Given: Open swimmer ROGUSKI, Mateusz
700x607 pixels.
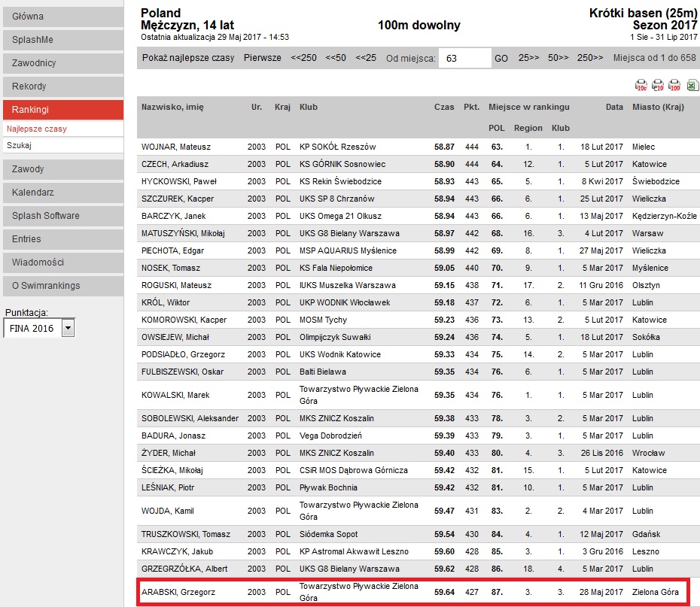Looking at the screenshot, I should coord(176,285).
